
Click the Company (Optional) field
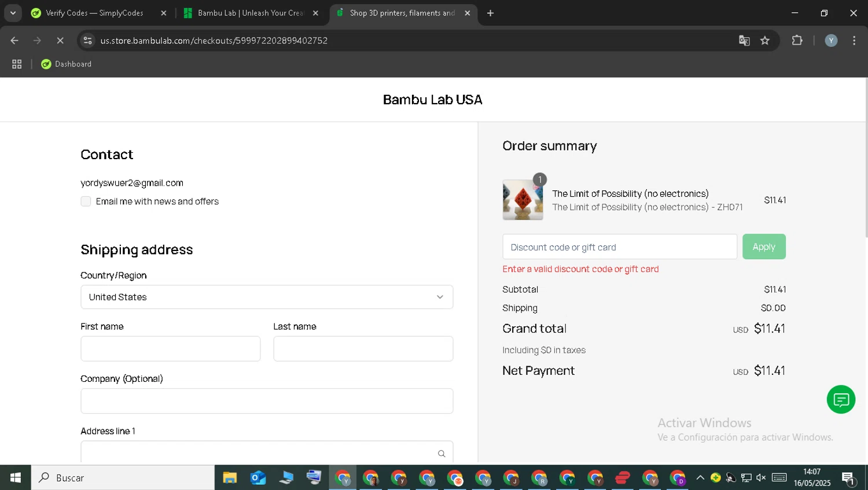click(x=267, y=401)
